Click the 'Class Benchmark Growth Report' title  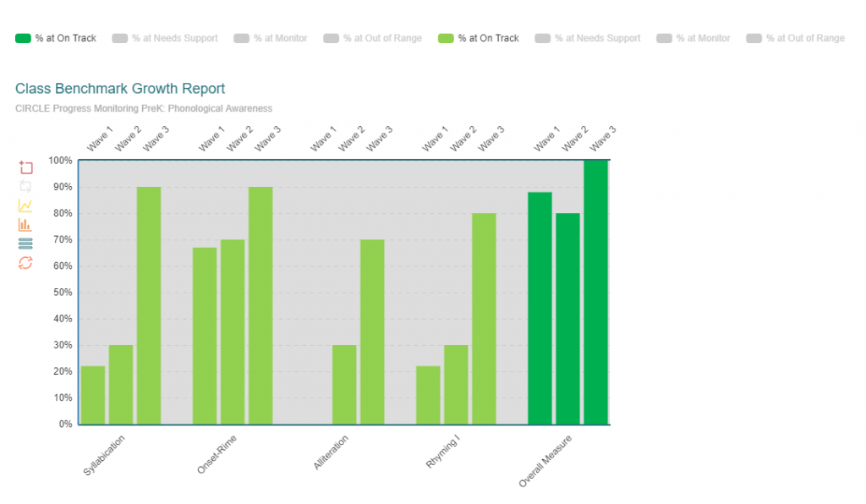[120, 88]
